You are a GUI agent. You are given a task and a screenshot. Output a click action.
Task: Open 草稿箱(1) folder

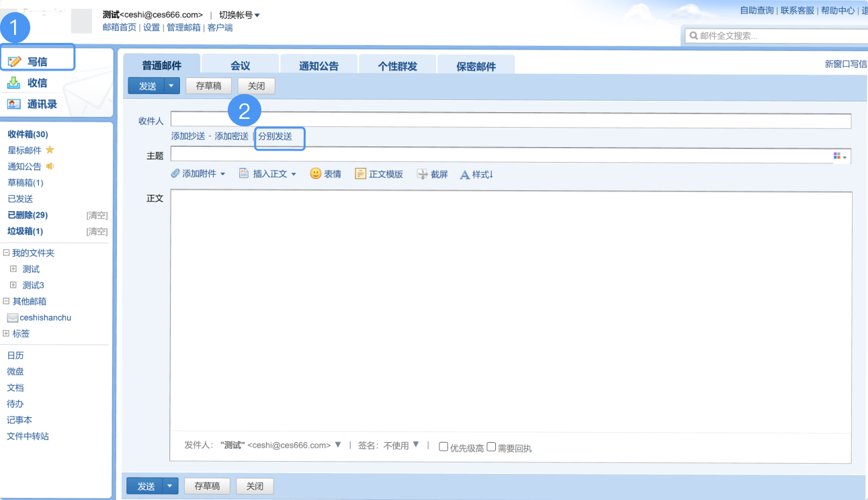[26, 183]
